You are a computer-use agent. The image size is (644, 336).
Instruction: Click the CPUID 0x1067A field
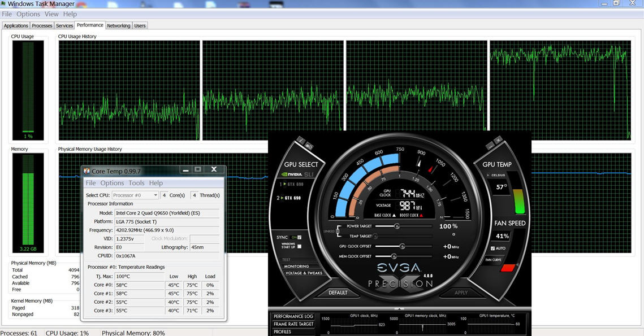click(x=166, y=256)
